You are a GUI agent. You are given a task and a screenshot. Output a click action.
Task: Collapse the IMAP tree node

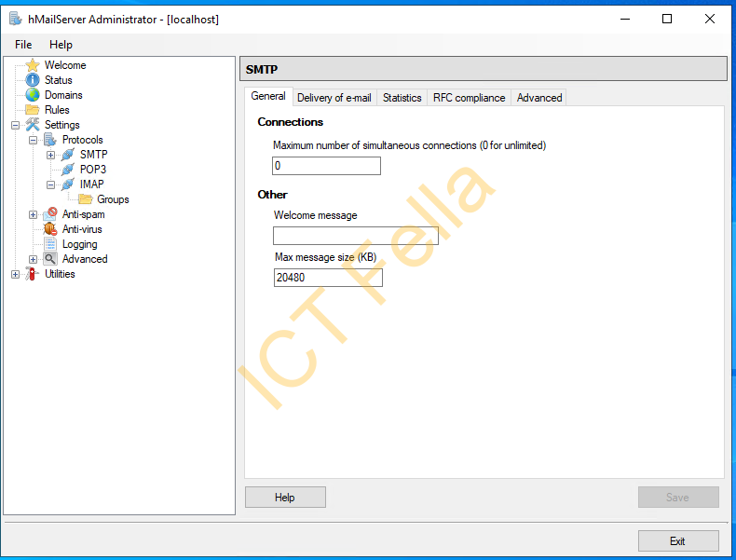(50, 184)
